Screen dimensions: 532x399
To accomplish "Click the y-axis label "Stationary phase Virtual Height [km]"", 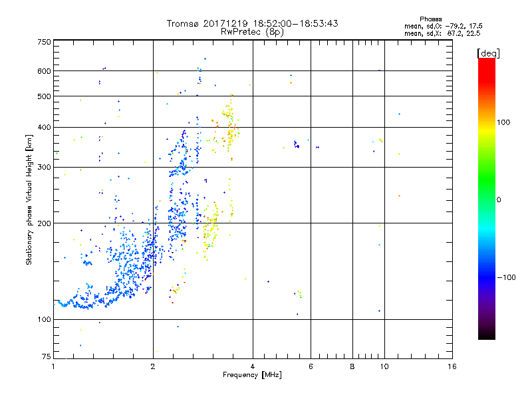I will pos(29,200).
